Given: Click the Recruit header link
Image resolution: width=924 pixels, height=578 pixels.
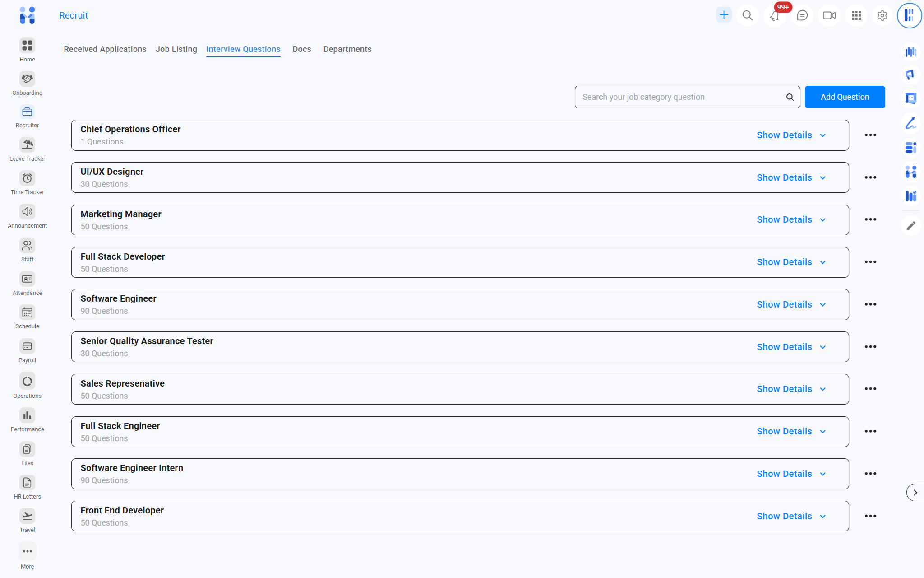Looking at the screenshot, I should pos(74,16).
